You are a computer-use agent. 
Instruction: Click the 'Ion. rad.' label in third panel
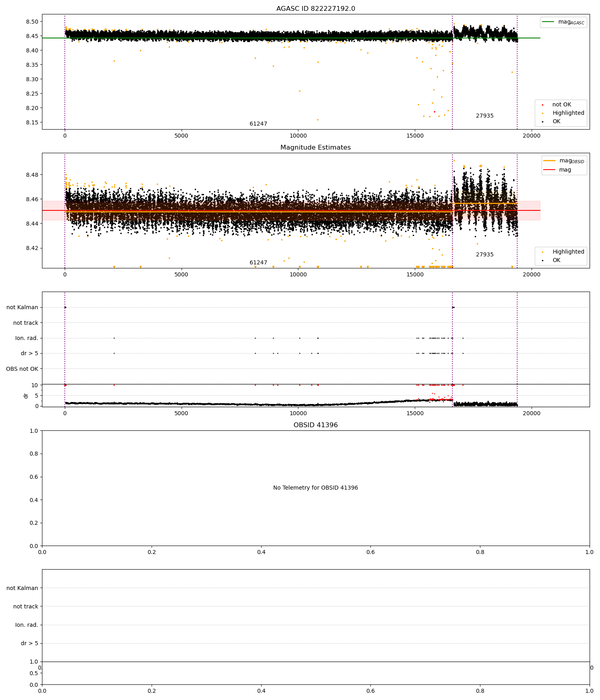[x=27, y=338]
